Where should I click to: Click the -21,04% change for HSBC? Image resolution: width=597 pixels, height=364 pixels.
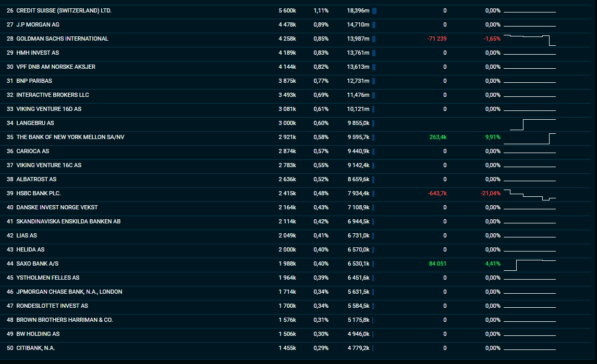[490, 194]
